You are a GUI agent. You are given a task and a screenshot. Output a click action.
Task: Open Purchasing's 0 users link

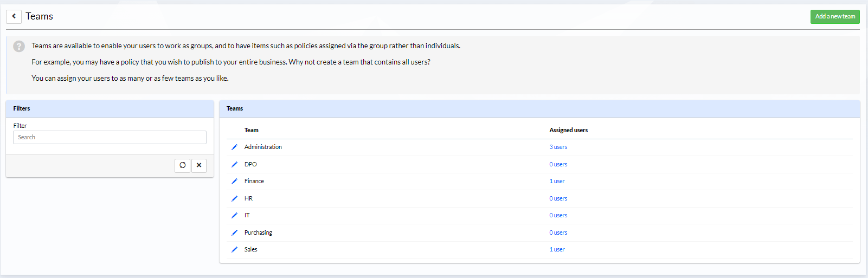[558, 232]
